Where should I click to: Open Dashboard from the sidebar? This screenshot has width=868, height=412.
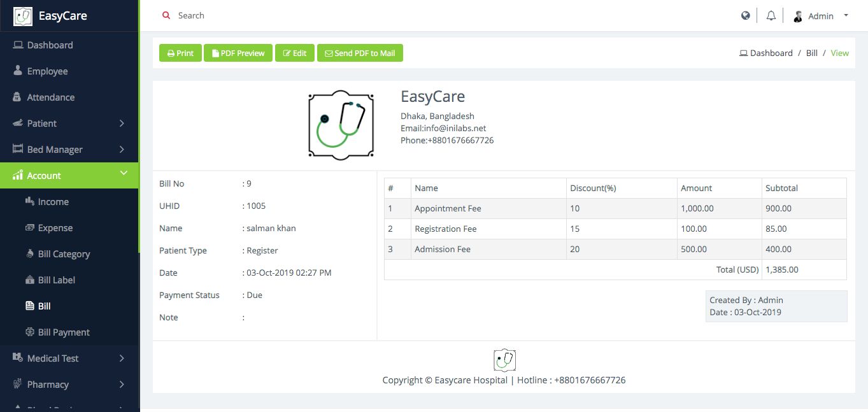(50, 45)
